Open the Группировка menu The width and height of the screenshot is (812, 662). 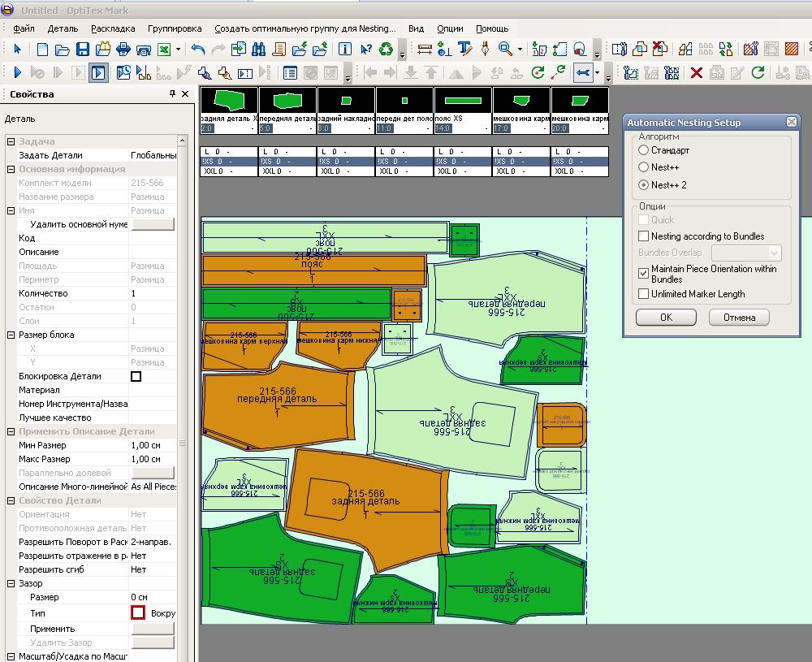point(175,28)
